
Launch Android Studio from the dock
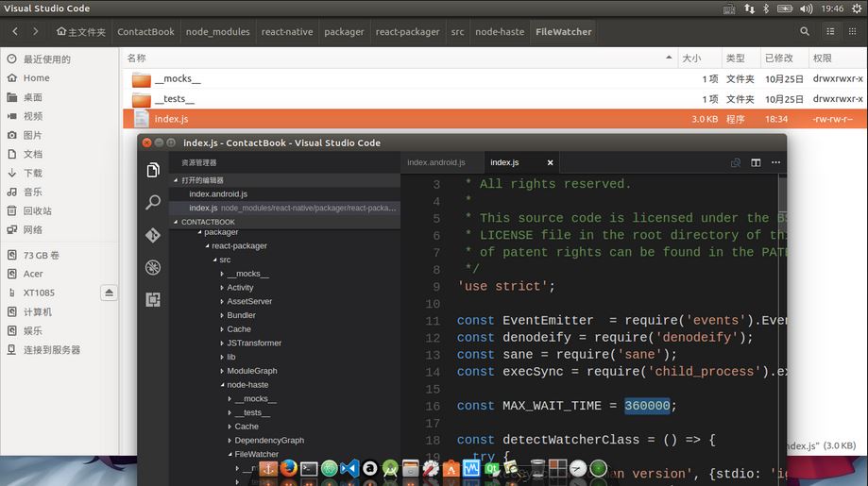(390, 469)
